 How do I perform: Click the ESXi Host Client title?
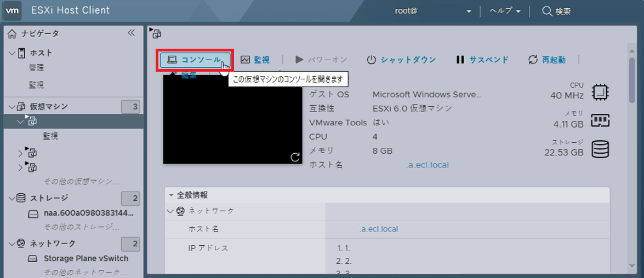pos(71,10)
